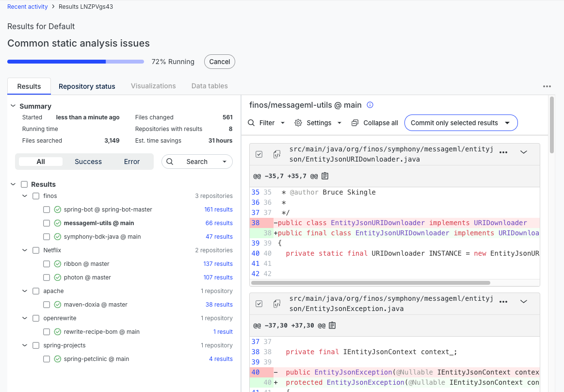Check the spring-bot @ spring-bot-master checkbox
The height and width of the screenshot is (392, 564).
click(47, 210)
